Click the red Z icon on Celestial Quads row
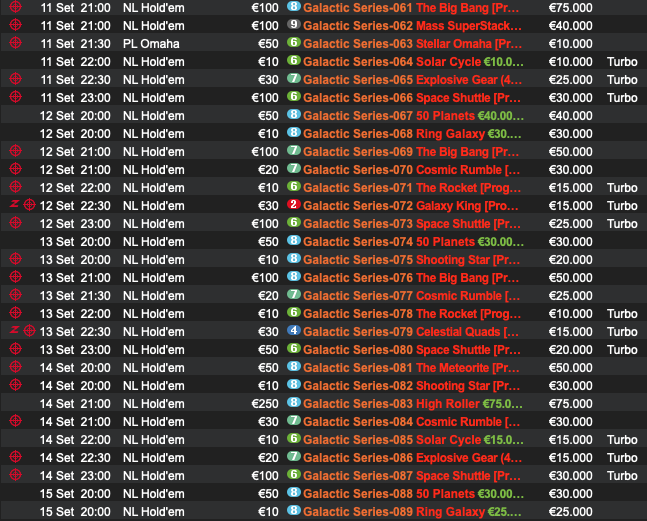This screenshot has height=521, width=647. [14, 330]
